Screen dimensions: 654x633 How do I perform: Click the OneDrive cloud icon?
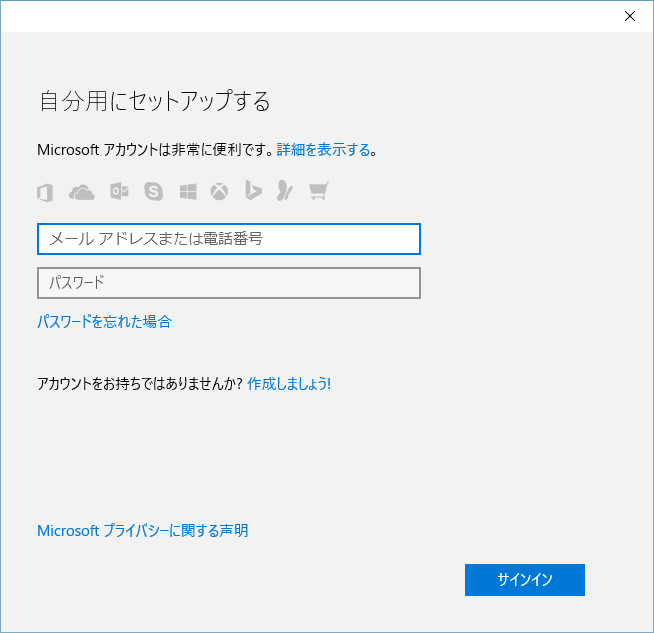point(81,191)
